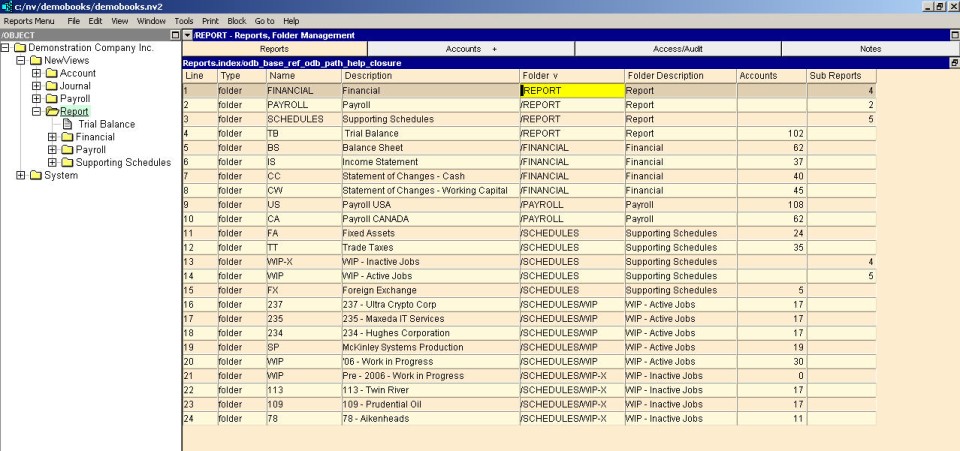Click the open Report folder icon
Image resolution: width=960 pixels, height=451 pixels.
point(51,112)
